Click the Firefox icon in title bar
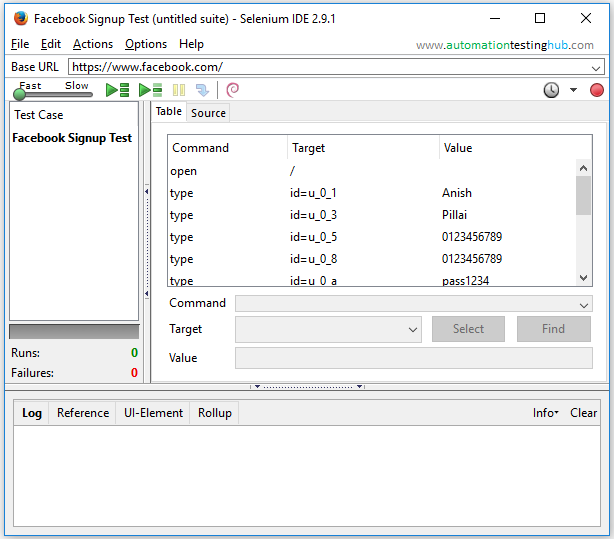This screenshot has height=539, width=614. pos(20,18)
